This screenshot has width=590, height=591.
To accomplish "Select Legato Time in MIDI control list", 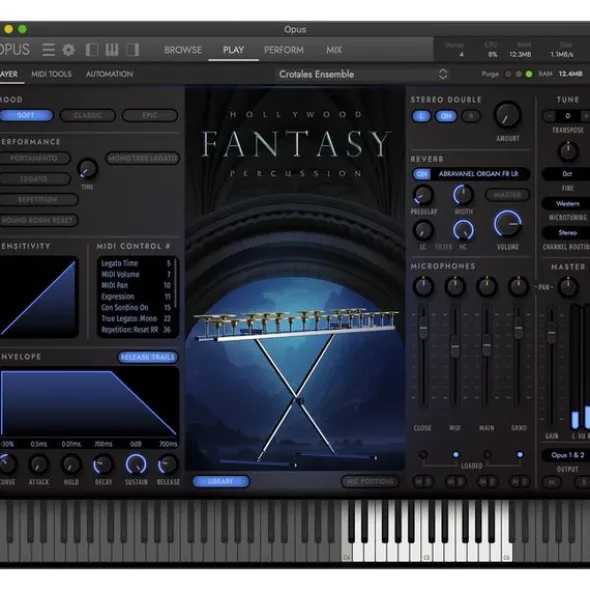I will [136, 263].
